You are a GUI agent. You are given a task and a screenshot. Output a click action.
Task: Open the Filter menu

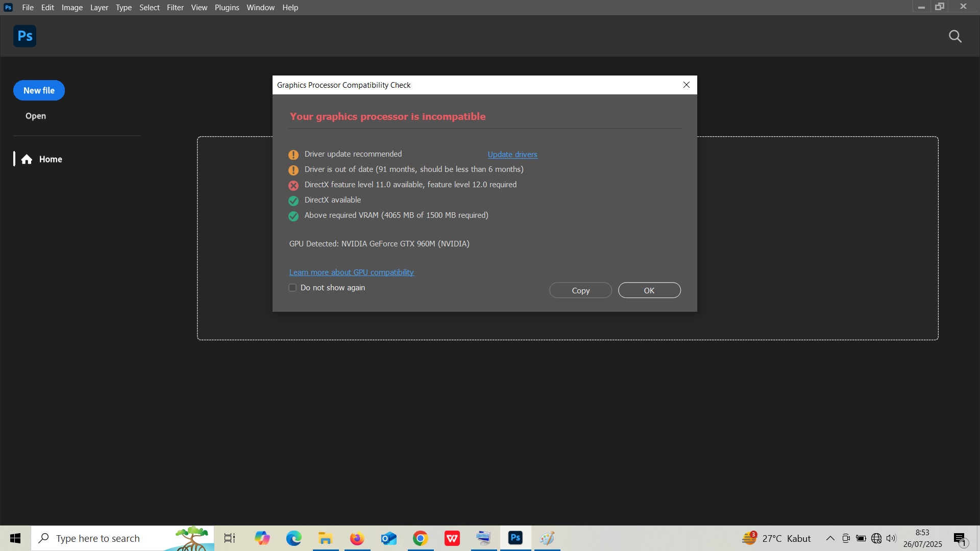pyautogui.click(x=175, y=8)
